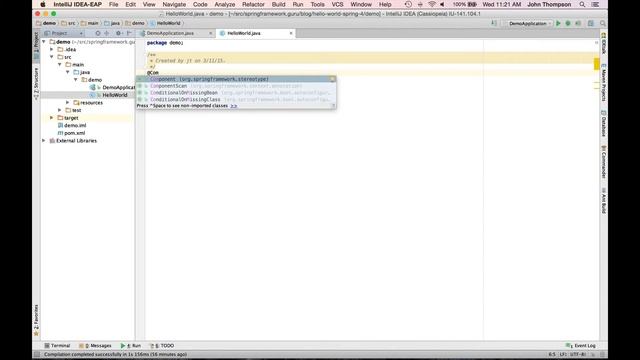Viewport: 640px width, 360px height.
Task: Hide Project panel using header hide icon
Action: click(129, 33)
